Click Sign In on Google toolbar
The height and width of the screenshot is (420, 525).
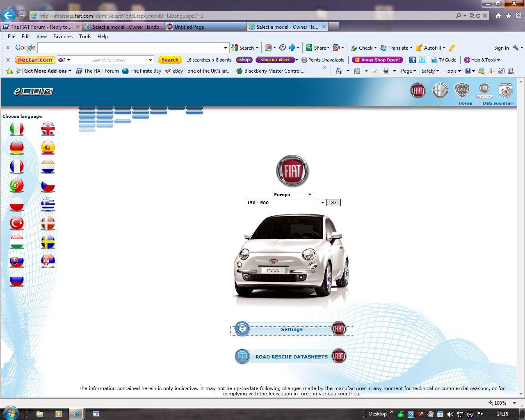pyautogui.click(x=501, y=48)
